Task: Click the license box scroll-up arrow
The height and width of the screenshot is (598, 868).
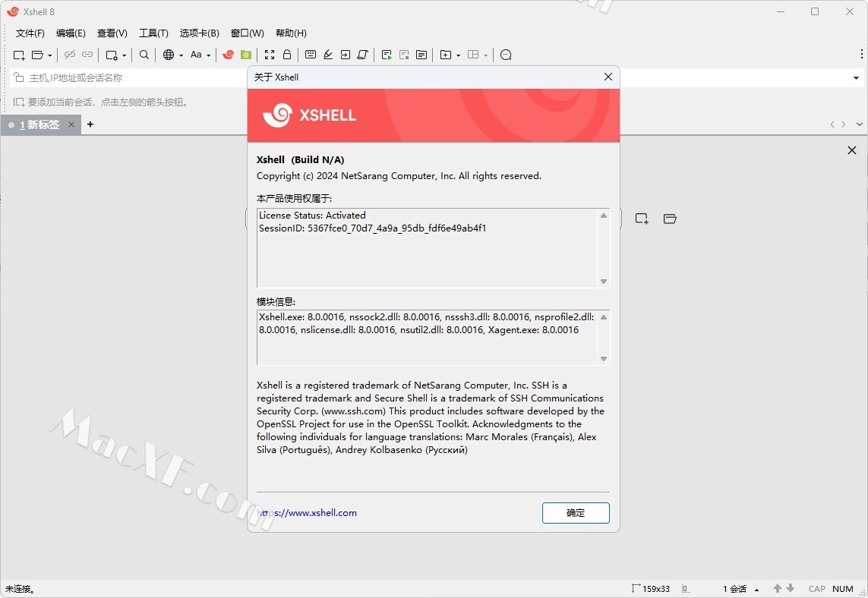Action: [604, 216]
